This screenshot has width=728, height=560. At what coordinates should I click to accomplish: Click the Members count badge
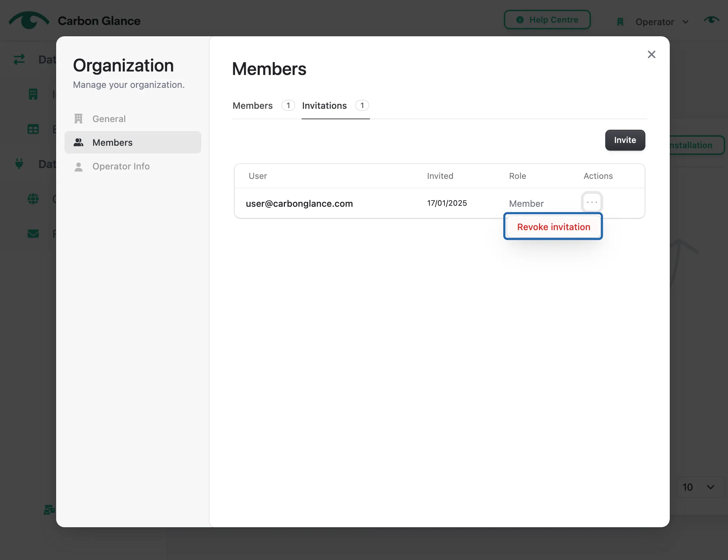coord(288,106)
